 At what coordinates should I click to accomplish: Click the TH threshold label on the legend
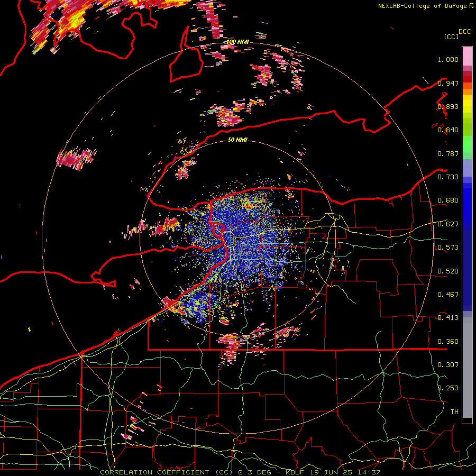click(454, 412)
